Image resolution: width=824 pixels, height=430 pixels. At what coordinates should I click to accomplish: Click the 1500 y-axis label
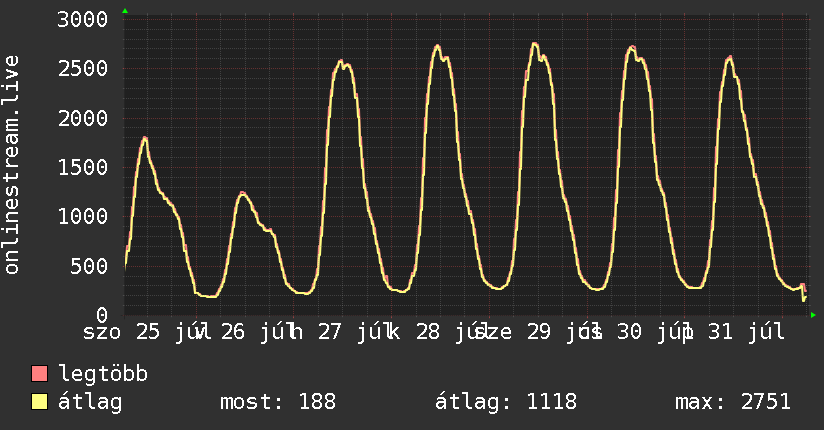tap(83, 168)
